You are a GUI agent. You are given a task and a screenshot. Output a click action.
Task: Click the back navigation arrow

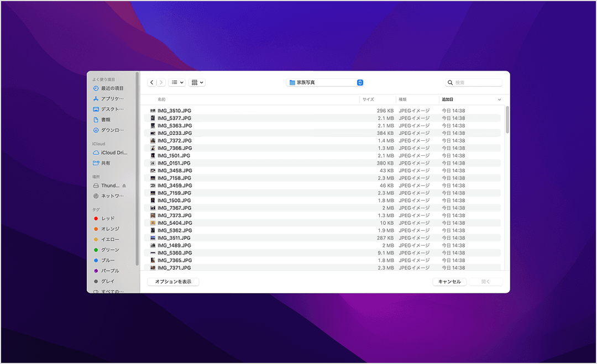point(152,82)
